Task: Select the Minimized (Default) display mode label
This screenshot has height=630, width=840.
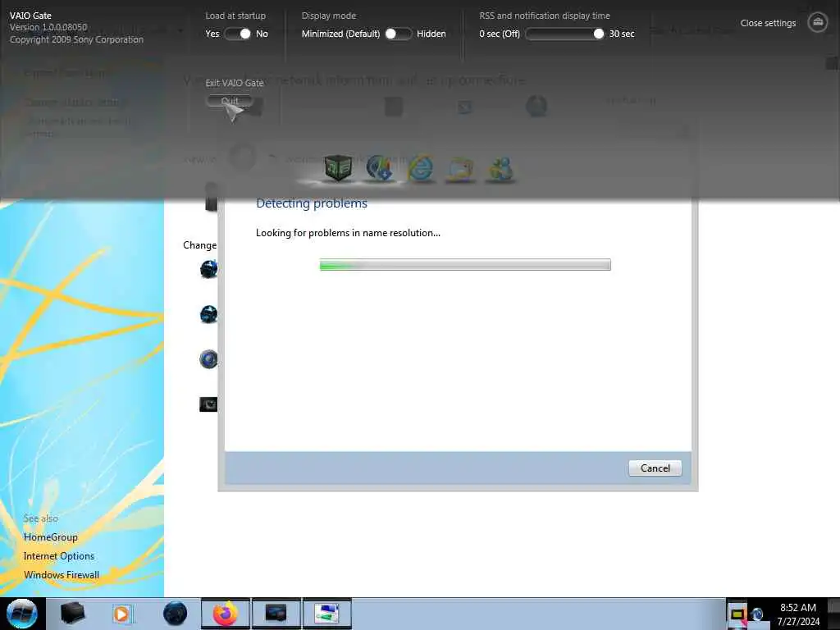Action: (x=340, y=34)
